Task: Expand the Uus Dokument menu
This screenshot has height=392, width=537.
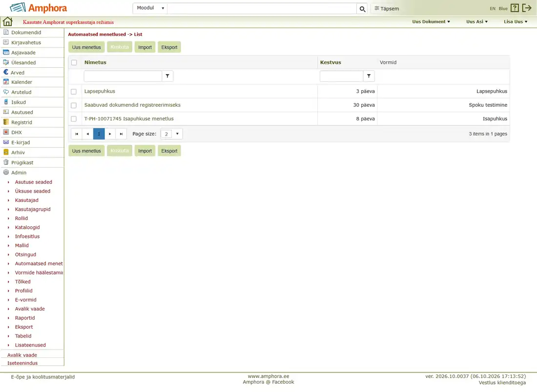Action: coord(431,21)
